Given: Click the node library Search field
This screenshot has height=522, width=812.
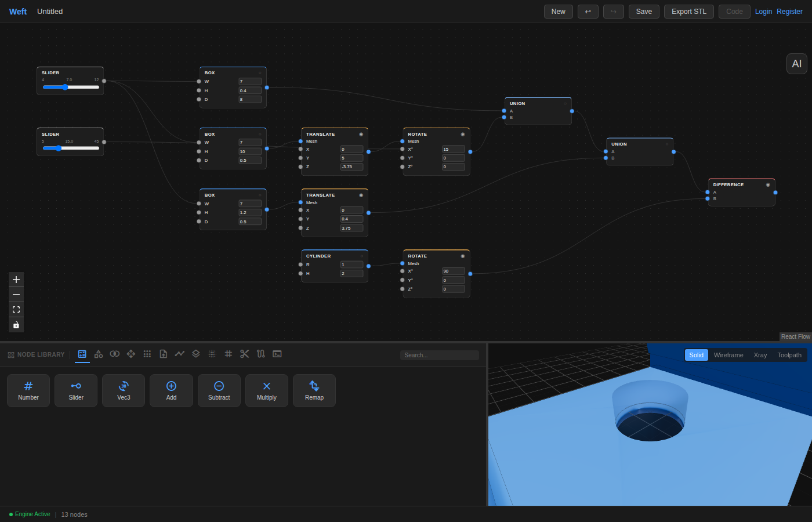Looking at the screenshot, I should coord(440,355).
